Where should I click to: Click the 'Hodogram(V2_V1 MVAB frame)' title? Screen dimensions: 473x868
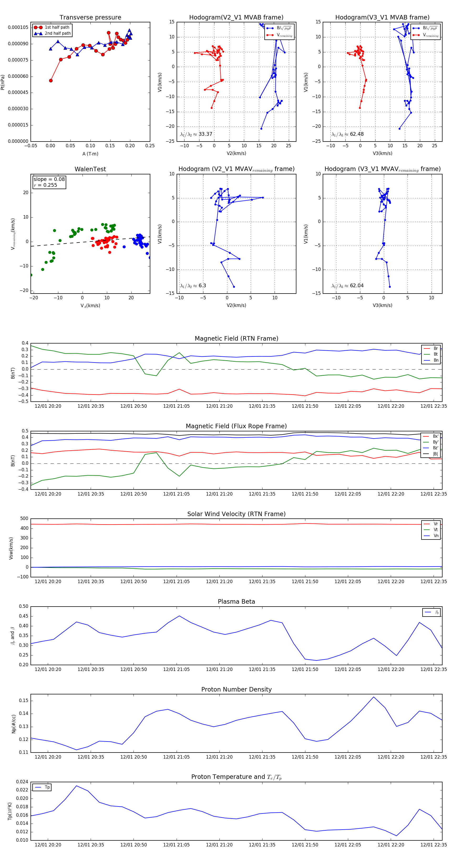(x=236, y=18)
